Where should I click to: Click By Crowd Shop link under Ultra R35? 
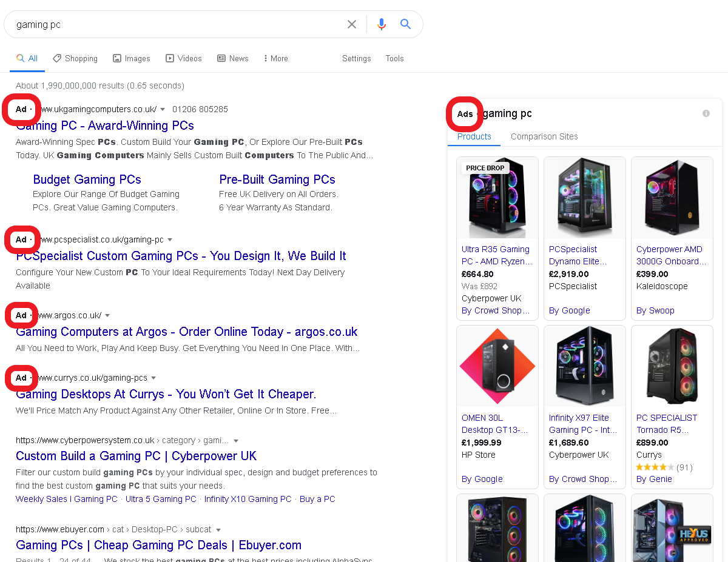[x=496, y=310]
